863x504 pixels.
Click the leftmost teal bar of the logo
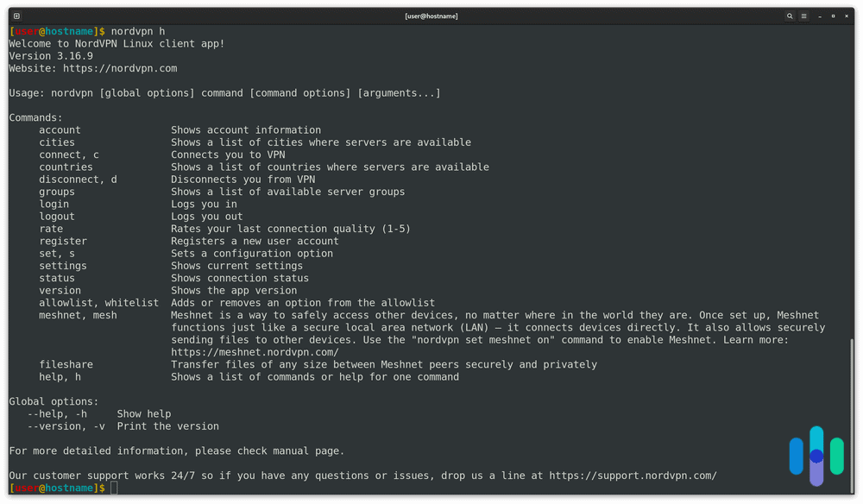[x=796, y=455]
